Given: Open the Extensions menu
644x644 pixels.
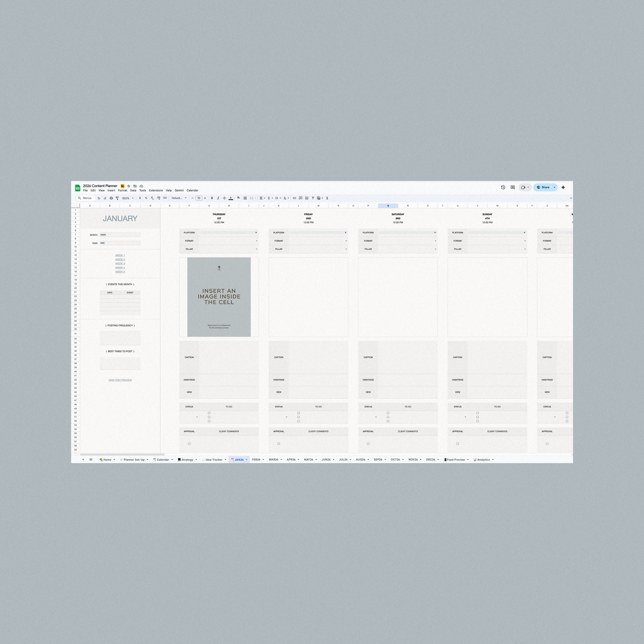Looking at the screenshot, I should 156,190.
